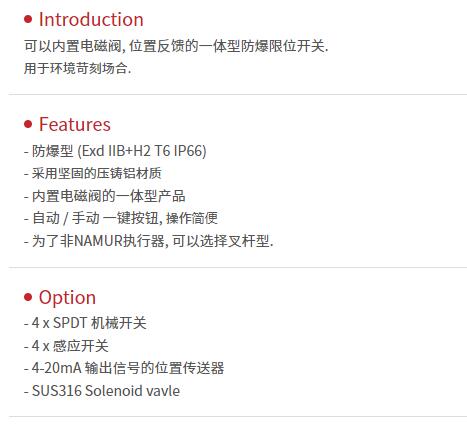Click the red bullet beside Option

[28, 297]
